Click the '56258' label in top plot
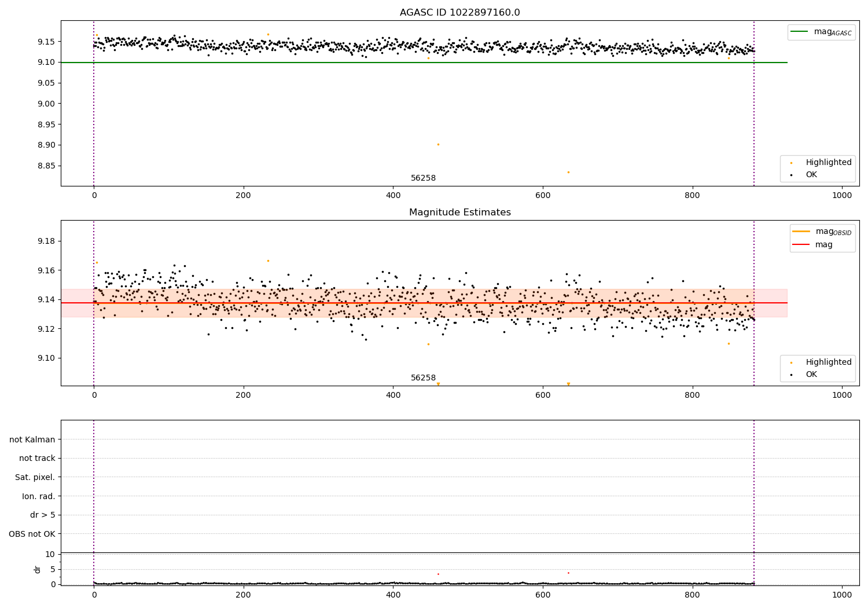This screenshot has height=608, width=868. (x=423, y=178)
